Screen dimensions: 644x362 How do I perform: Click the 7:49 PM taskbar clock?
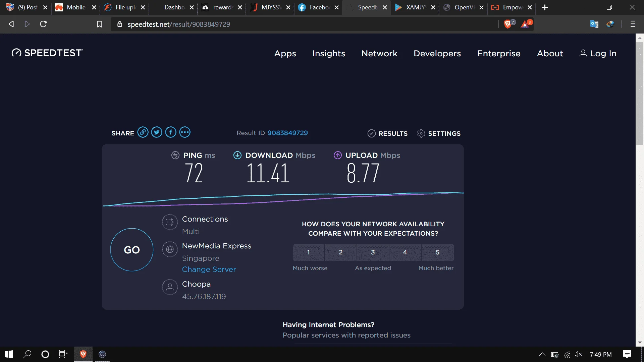[x=600, y=354]
